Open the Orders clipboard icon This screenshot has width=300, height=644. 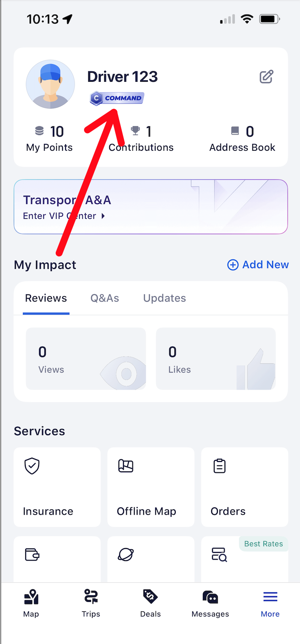pos(219,466)
